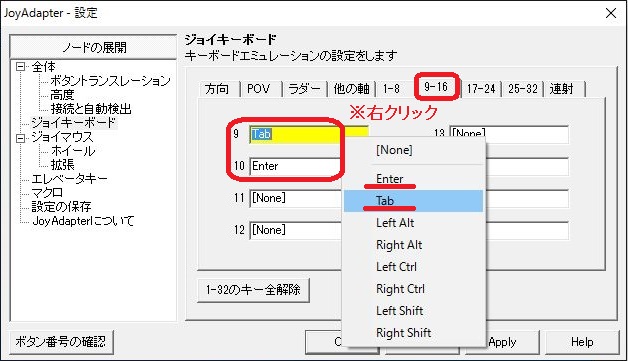Click the 1-32のキー全解除 button
This screenshot has width=628, height=361.
tap(253, 290)
